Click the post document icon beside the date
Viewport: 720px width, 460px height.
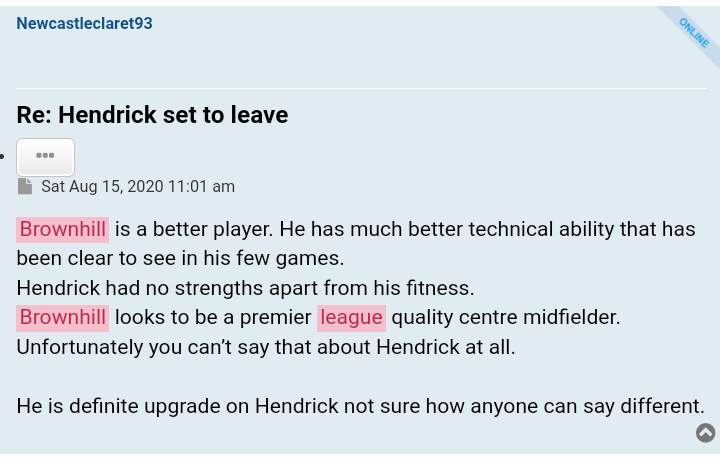[25, 186]
